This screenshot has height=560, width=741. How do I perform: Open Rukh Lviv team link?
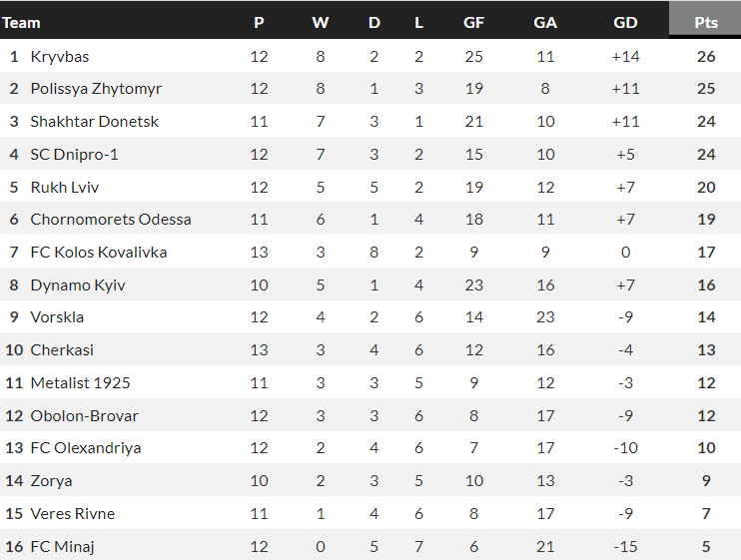pyautogui.click(x=65, y=187)
